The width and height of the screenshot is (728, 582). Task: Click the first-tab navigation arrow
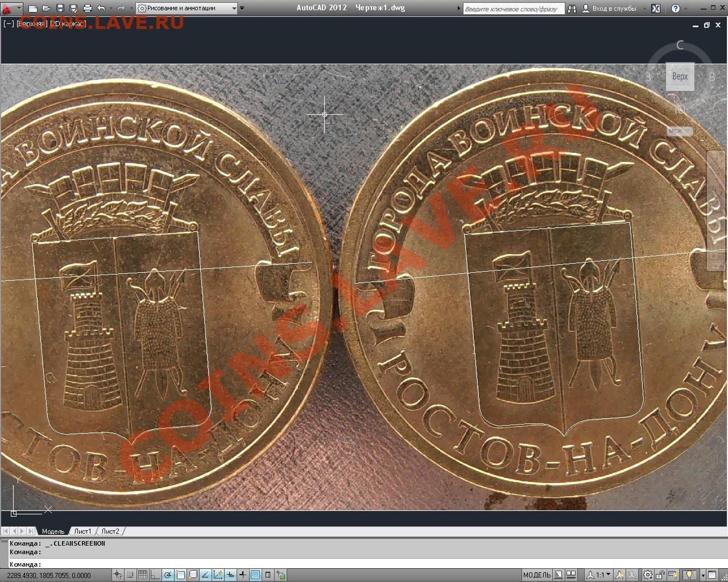pyautogui.click(x=6, y=531)
